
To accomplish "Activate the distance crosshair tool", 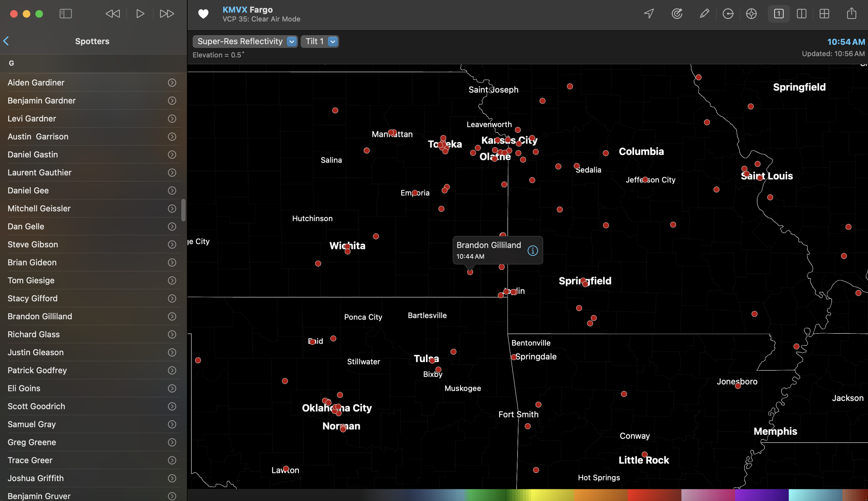I will 751,14.
